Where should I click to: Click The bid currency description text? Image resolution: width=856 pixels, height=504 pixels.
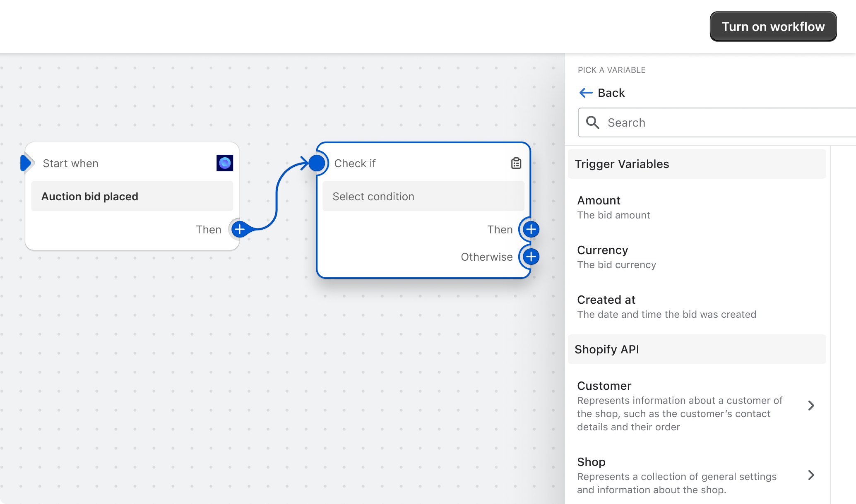(x=617, y=265)
